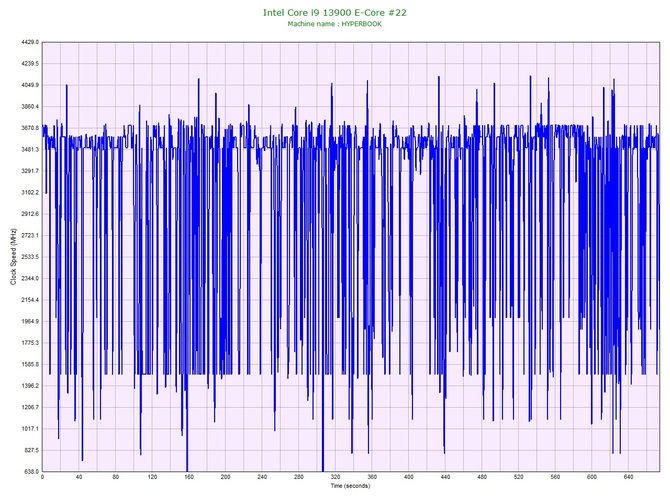Click the 1206.7 y-axis tick label
Screen dimensions: 670x503
(30, 407)
